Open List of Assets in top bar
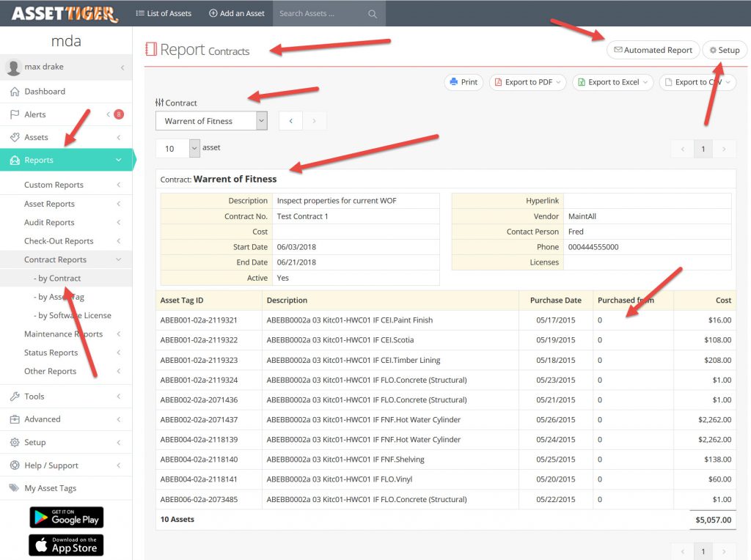The image size is (751, 560). pos(164,13)
